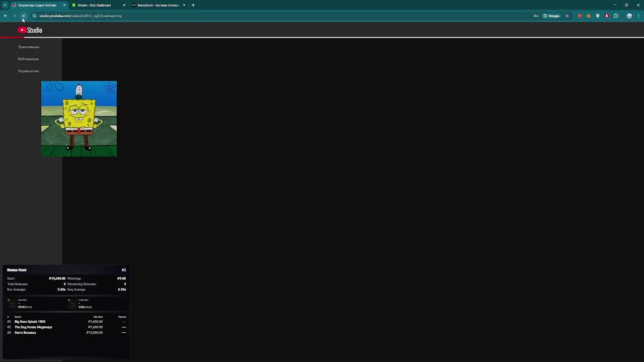Viewport: 644px width, 362px height.
Task: Click The Dog House Megaways row
Action: (66, 327)
